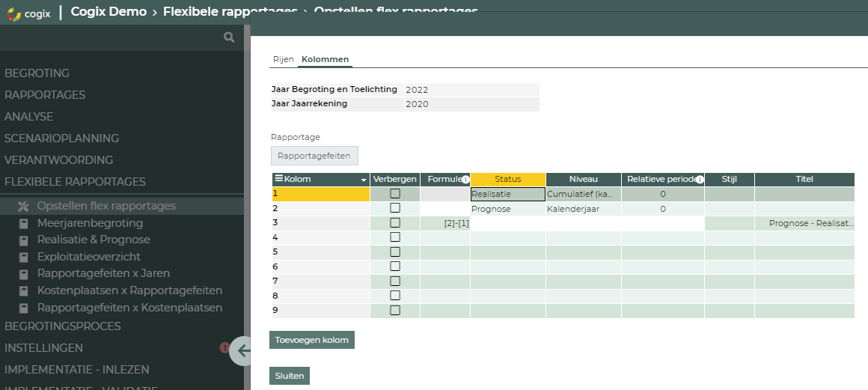Screen dimensions: 868x390
Task: Click the Toevoegen kolom button
Action: point(312,340)
